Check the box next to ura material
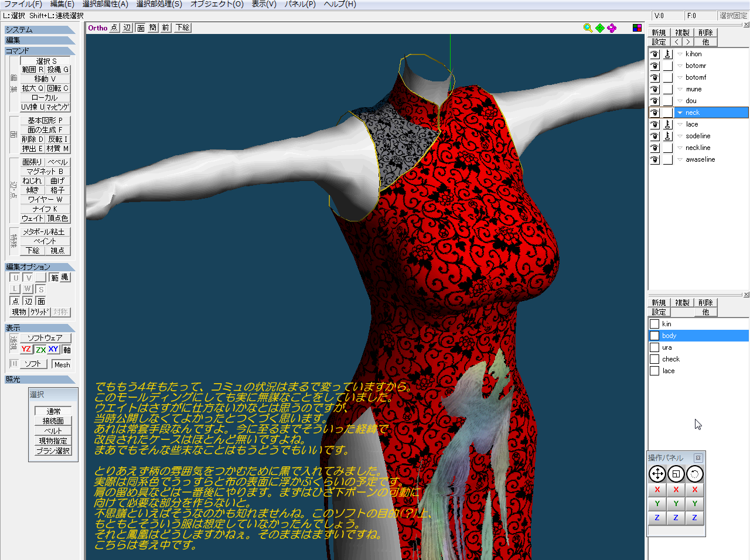 (654, 347)
